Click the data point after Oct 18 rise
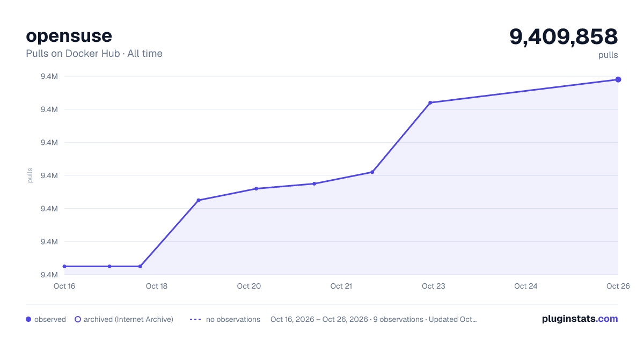This screenshot has width=644, height=338. tap(199, 200)
